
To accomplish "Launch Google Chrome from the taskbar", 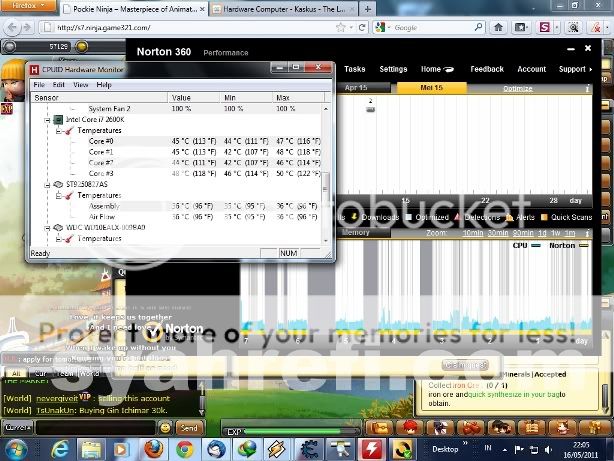I will click(184, 449).
